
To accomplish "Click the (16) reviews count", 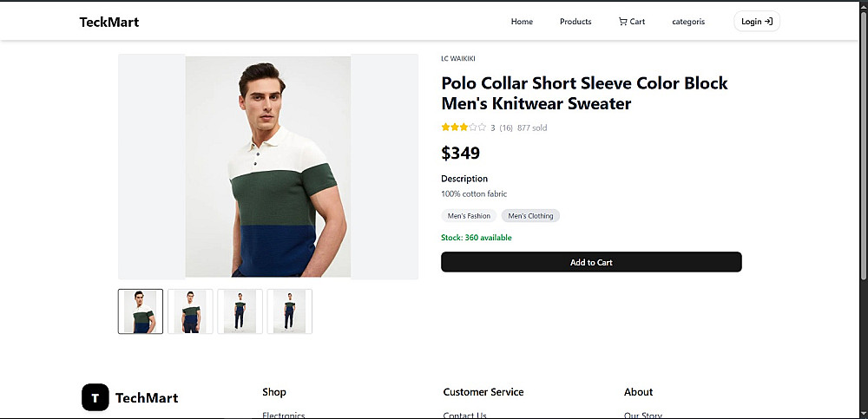I will pos(506,128).
